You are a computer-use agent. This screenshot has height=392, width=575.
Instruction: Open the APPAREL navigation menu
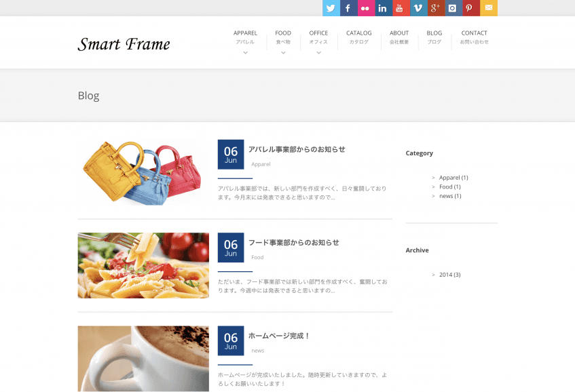(x=245, y=37)
